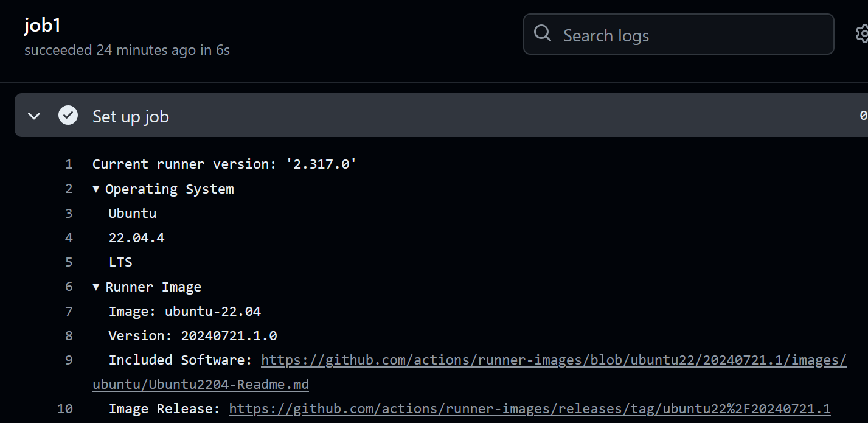Screen dimensions: 868x423
Task: Click the Set up job success checkmark icon
Action: 68,115
